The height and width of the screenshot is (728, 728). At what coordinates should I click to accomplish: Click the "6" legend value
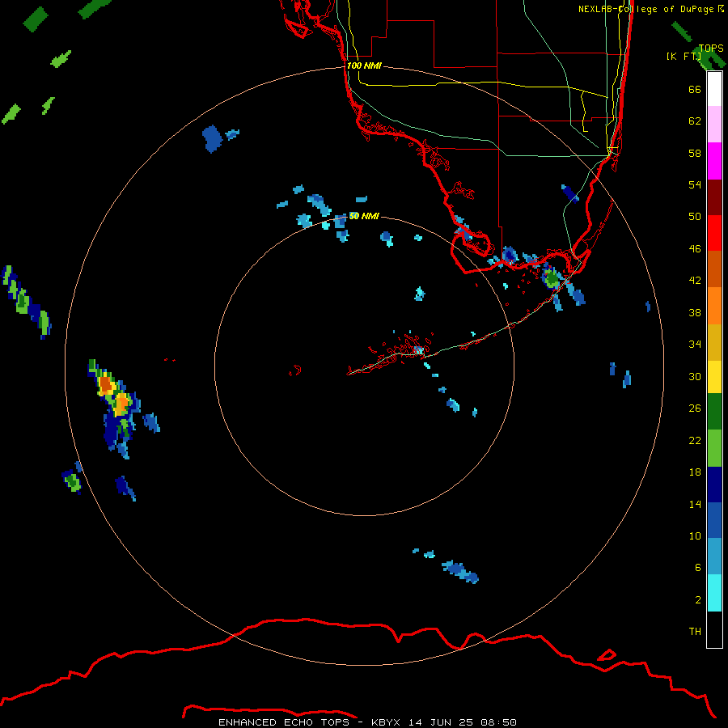click(698, 568)
